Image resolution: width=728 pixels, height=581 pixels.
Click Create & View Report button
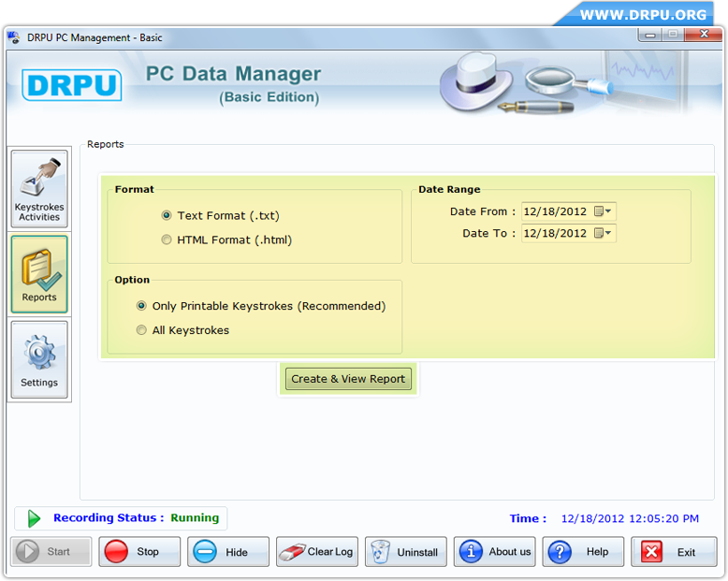click(348, 379)
